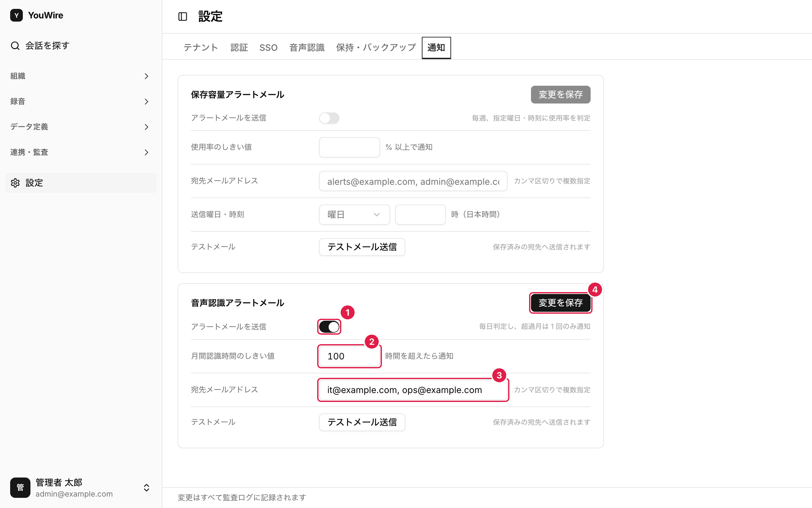Click the 設定 page heading

(210, 17)
